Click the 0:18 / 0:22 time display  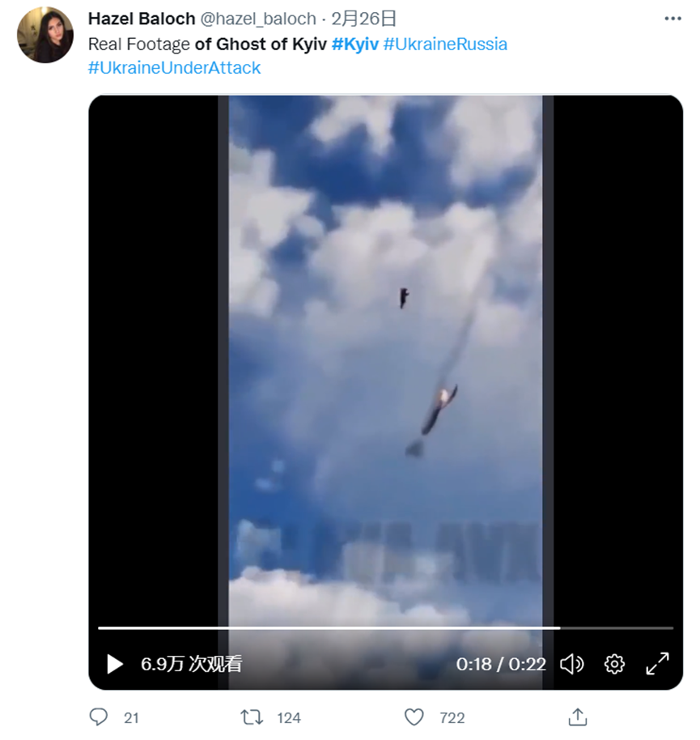click(x=501, y=665)
